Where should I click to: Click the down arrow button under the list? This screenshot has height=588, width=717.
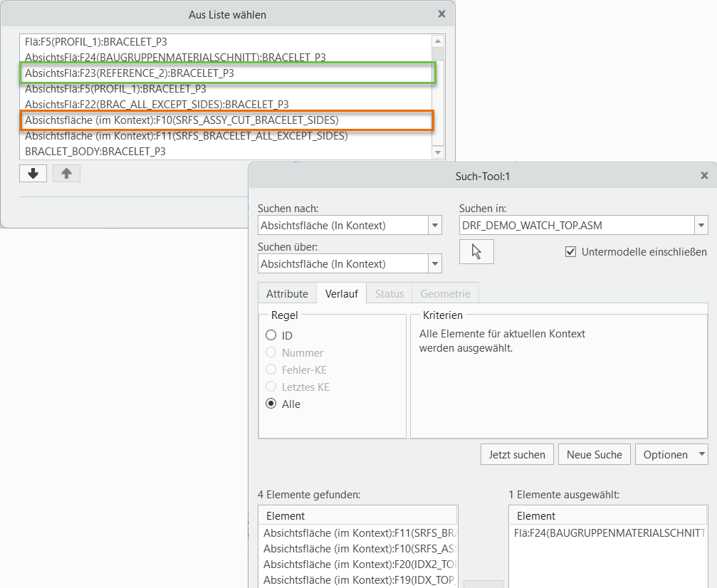33,173
